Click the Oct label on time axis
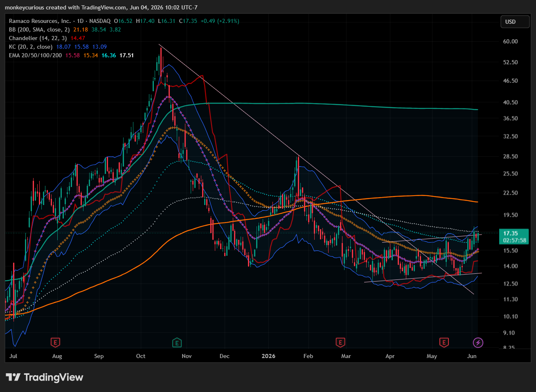The height and width of the screenshot is (392, 536). (x=141, y=356)
